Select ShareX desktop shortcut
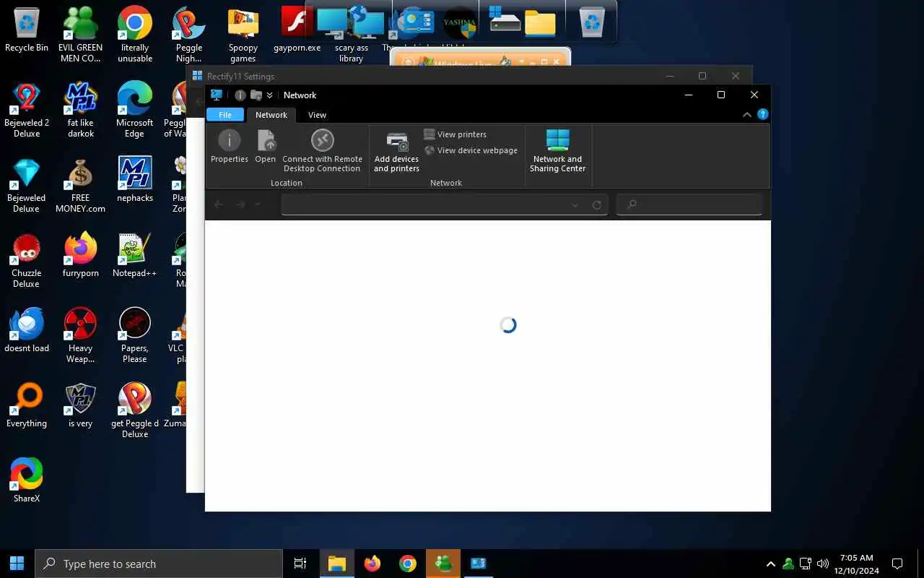Image resolution: width=924 pixels, height=578 pixels. point(27,480)
